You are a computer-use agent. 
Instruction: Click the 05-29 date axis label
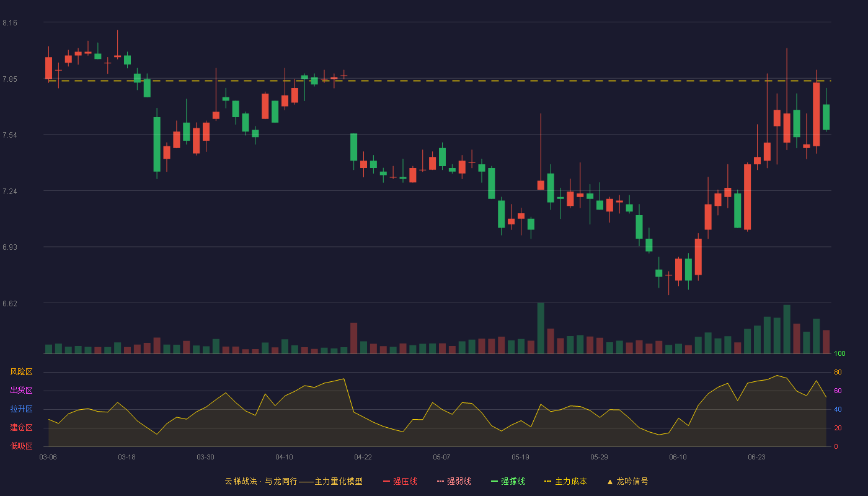click(599, 457)
